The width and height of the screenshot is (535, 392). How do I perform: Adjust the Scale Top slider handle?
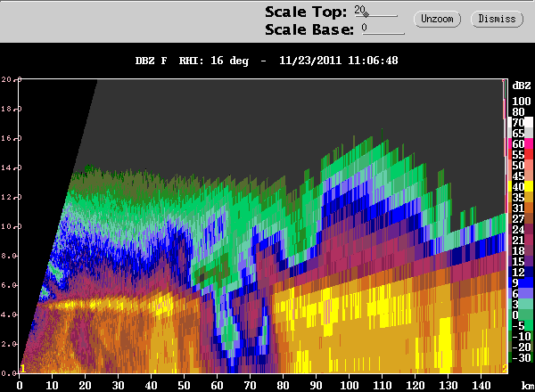pyautogui.click(x=366, y=14)
